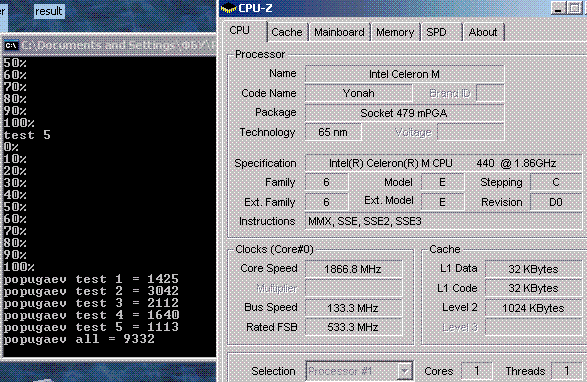
Task: Click the L1 Data value 32 KBytes
Action: pyautogui.click(x=533, y=269)
